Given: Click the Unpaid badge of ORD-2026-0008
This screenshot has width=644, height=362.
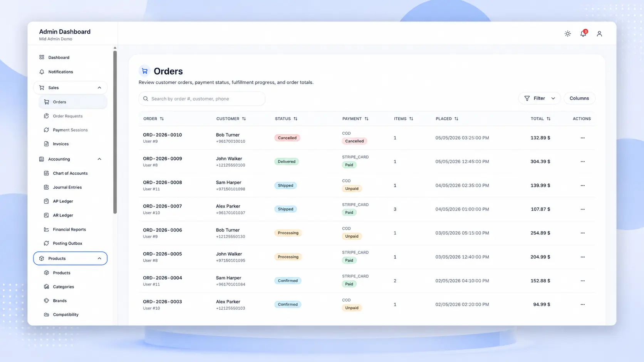Looking at the screenshot, I should [352, 189].
